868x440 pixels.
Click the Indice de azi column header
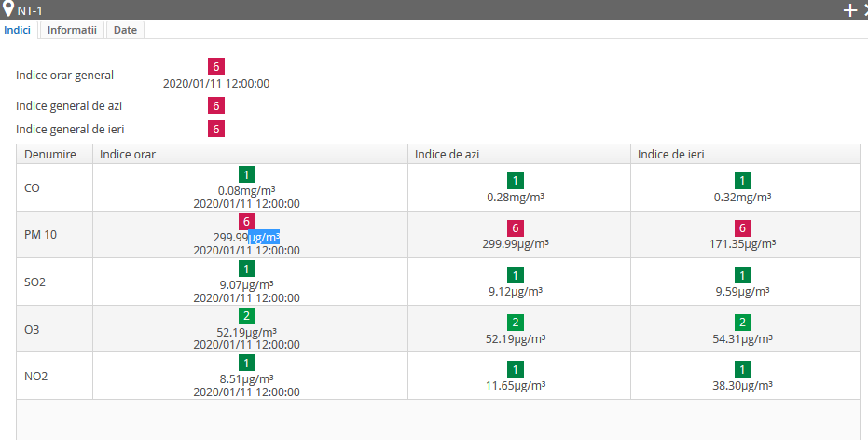click(x=519, y=155)
